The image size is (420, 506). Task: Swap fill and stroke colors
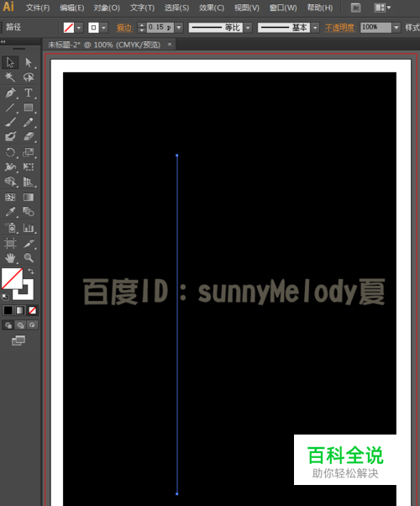[31, 271]
